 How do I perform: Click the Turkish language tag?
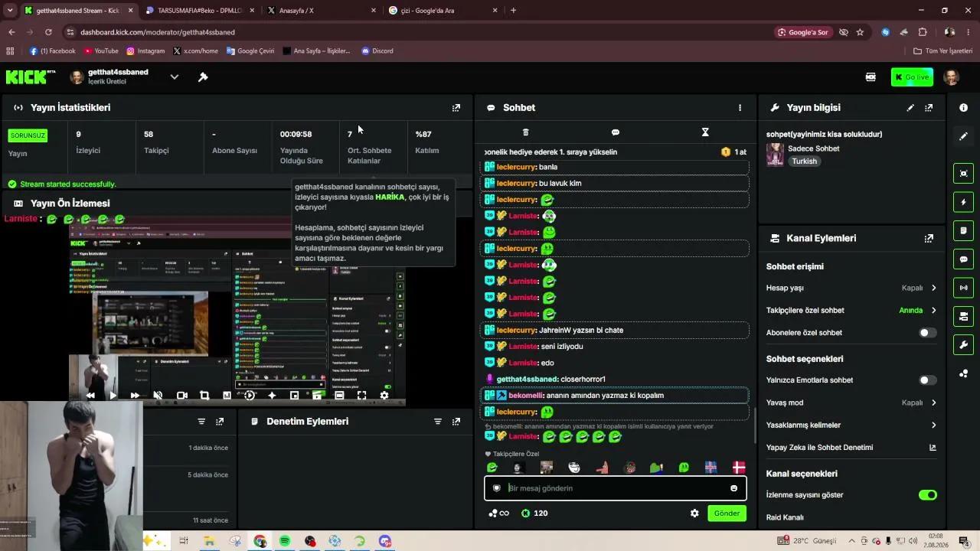[804, 161]
